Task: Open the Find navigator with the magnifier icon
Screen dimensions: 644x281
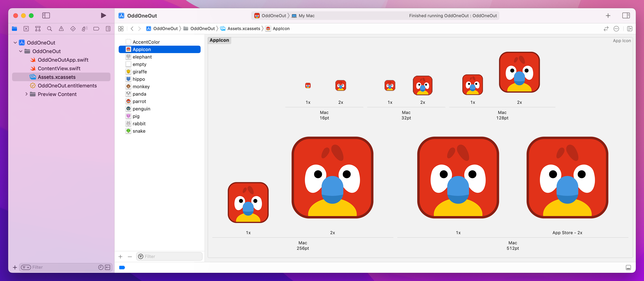Action: [x=49, y=28]
